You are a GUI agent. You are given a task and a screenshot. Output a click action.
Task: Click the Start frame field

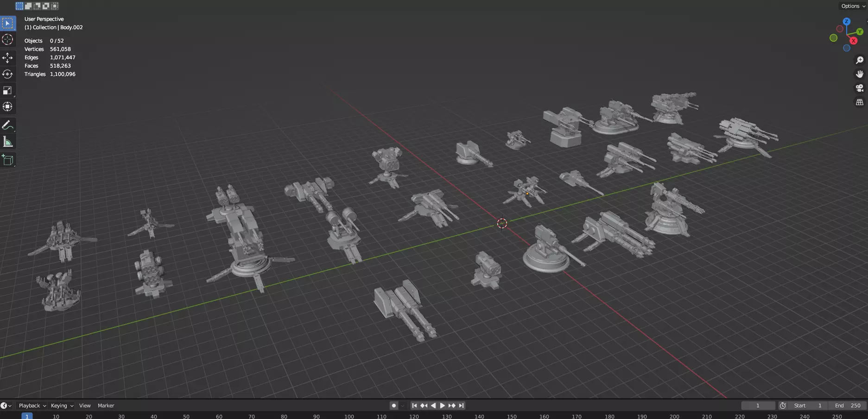click(808, 406)
